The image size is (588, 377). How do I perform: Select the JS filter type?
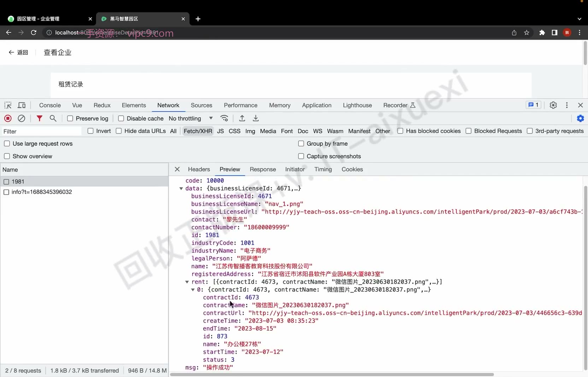coord(220,131)
